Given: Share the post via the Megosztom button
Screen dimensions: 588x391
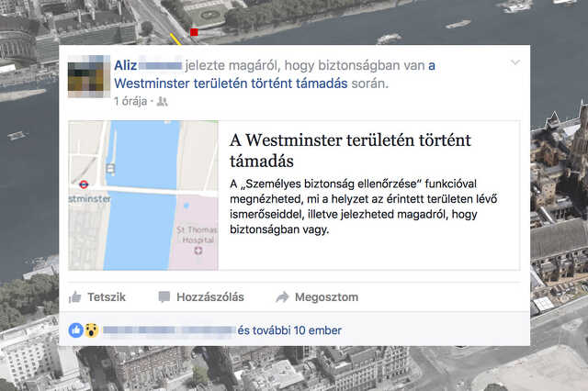Looking at the screenshot, I should click(317, 297).
